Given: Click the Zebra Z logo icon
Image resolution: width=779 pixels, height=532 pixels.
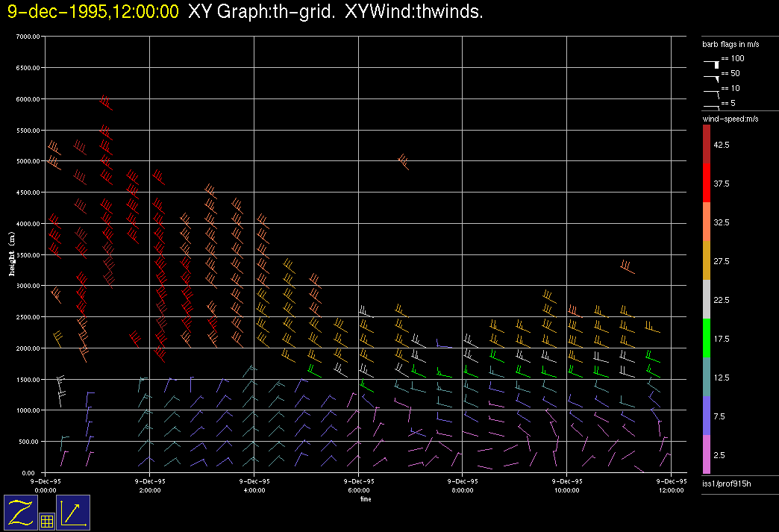Looking at the screenshot, I should click(21, 513).
